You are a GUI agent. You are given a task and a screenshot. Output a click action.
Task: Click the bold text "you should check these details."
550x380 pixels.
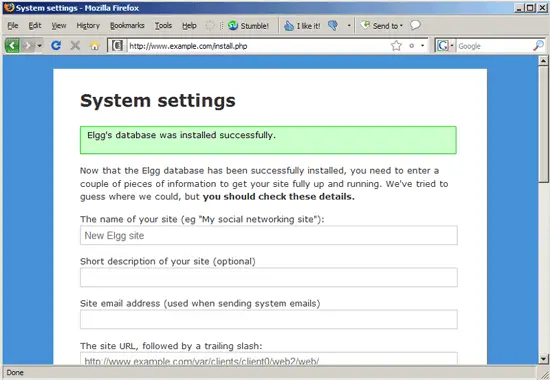(x=279, y=197)
